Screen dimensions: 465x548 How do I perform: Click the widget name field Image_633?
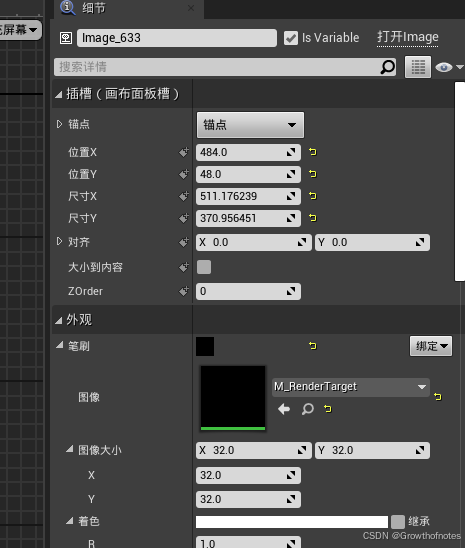coord(177,38)
